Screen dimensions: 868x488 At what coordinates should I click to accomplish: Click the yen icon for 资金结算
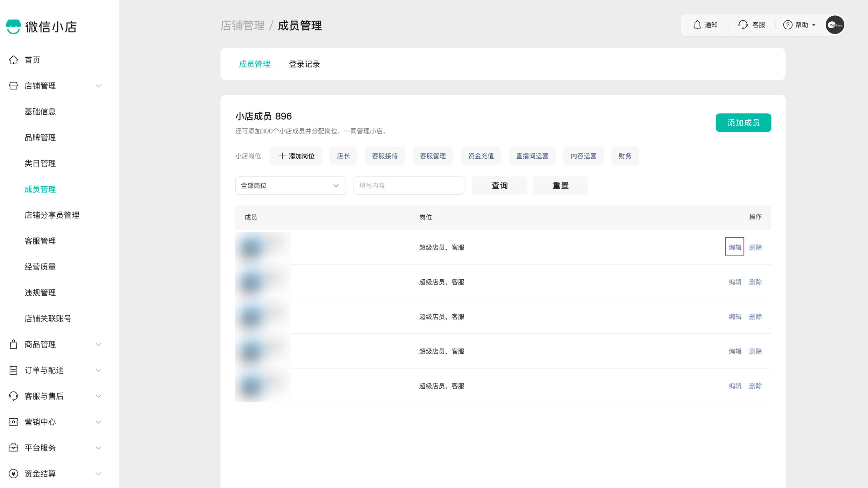[13, 474]
